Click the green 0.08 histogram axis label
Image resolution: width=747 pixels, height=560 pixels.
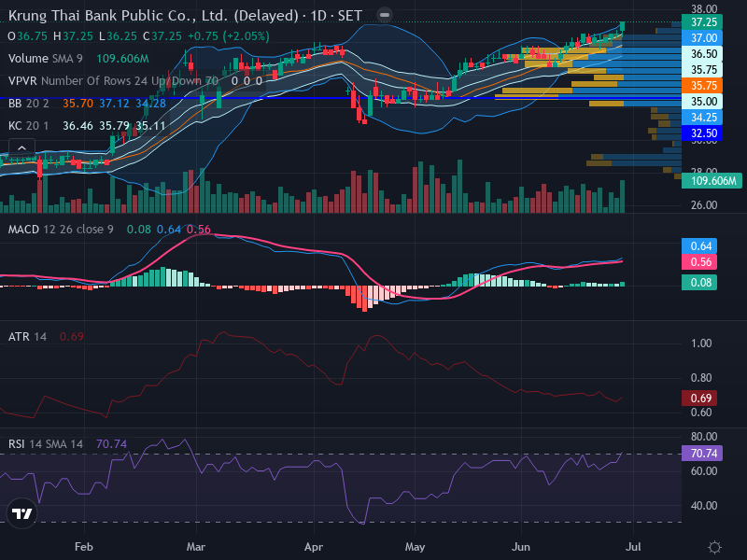[699, 283]
